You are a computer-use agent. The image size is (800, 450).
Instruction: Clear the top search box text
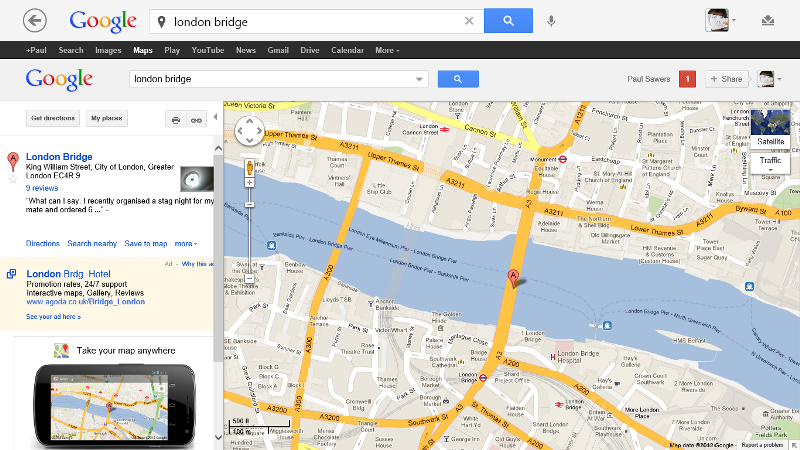469,21
